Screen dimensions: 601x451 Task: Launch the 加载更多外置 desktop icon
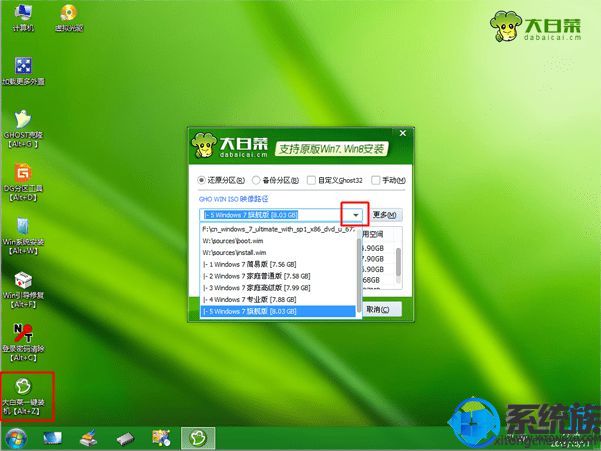23,71
